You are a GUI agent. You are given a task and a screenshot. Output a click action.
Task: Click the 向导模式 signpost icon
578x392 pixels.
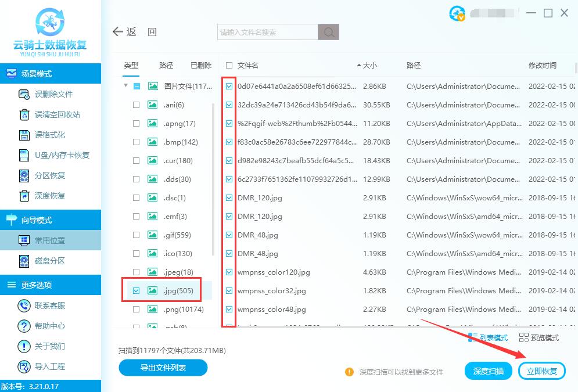(12, 220)
